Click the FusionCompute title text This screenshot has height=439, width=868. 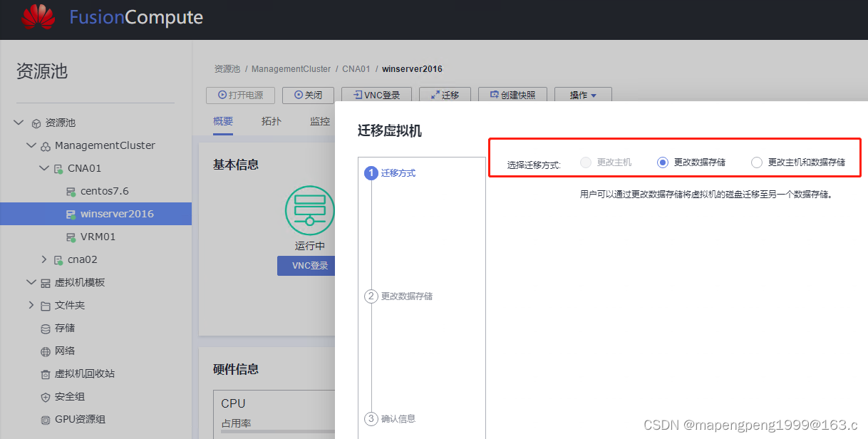pos(136,18)
